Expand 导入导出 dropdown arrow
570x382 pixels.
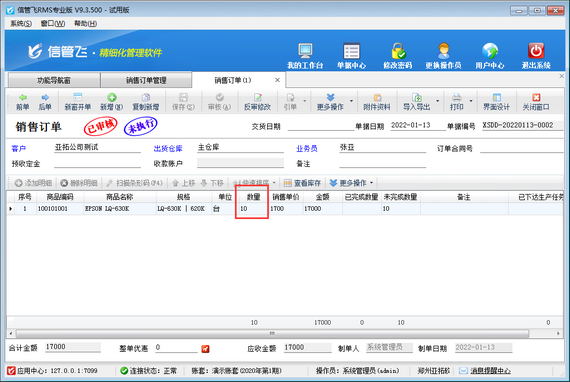point(437,101)
